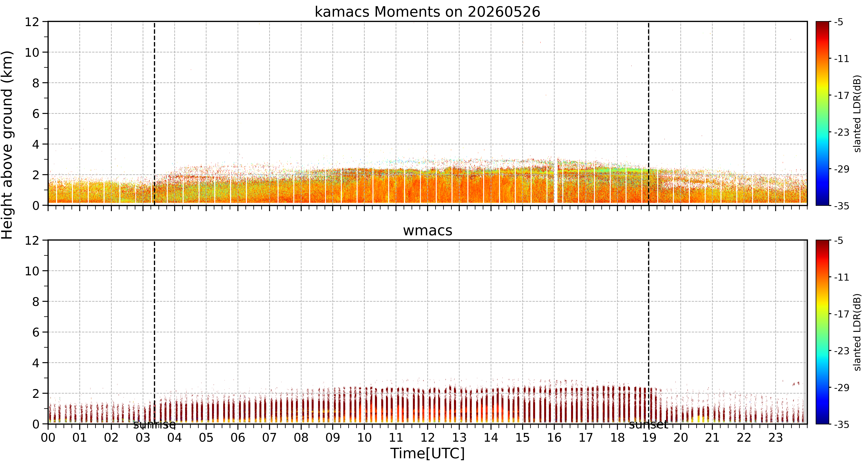Click x-axis tick label "17"

point(586,438)
